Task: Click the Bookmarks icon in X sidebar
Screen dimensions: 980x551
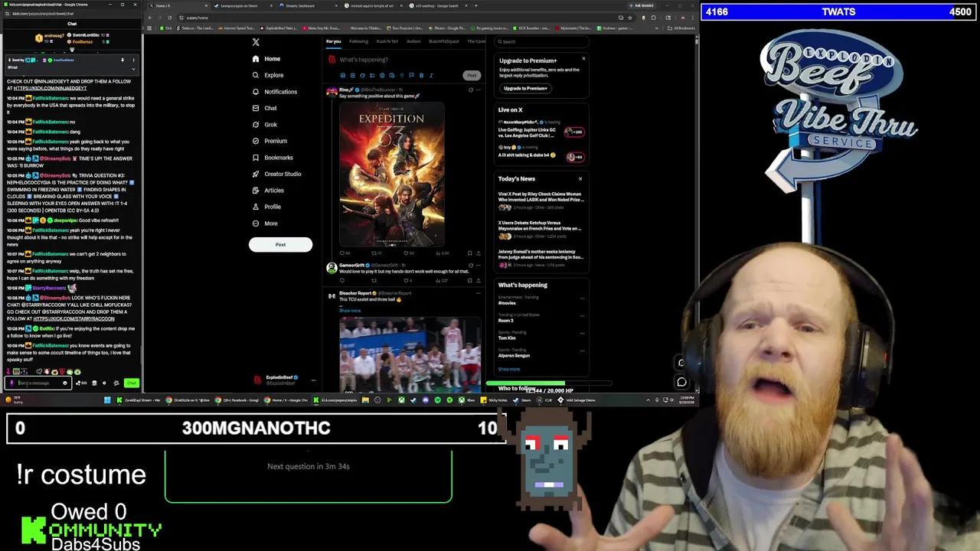Action: click(x=256, y=158)
